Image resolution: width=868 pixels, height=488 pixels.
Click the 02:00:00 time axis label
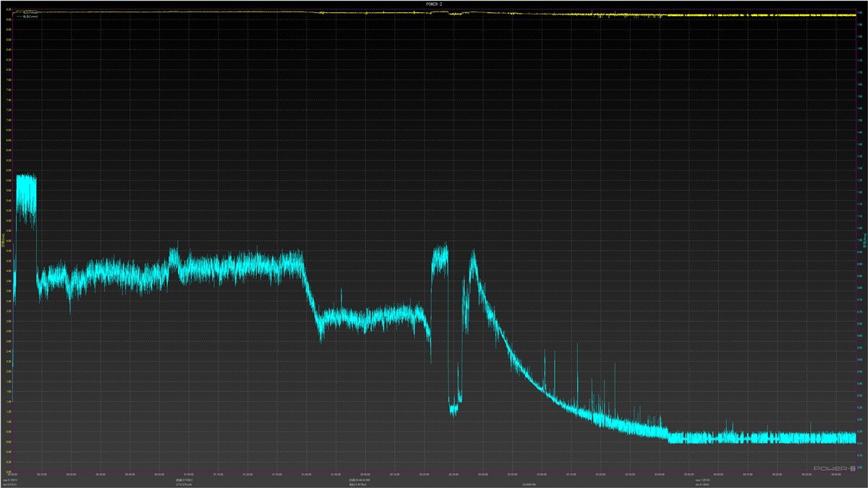[x=365, y=474]
